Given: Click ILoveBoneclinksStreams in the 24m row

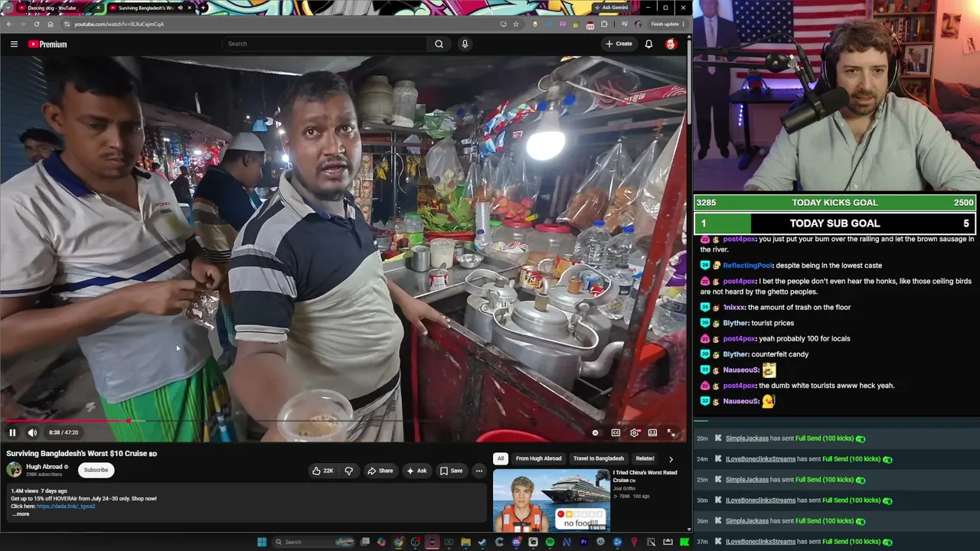Looking at the screenshot, I should coord(760,459).
